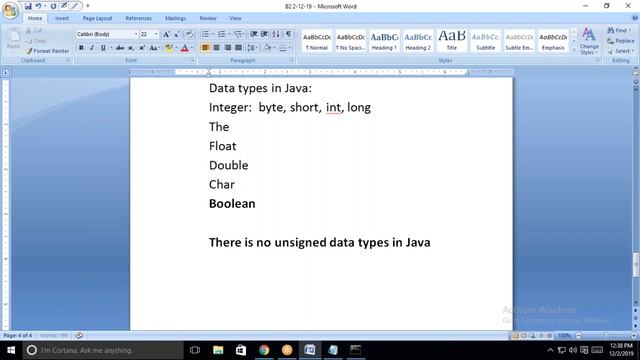Click Replace in Editing group

pos(621,41)
